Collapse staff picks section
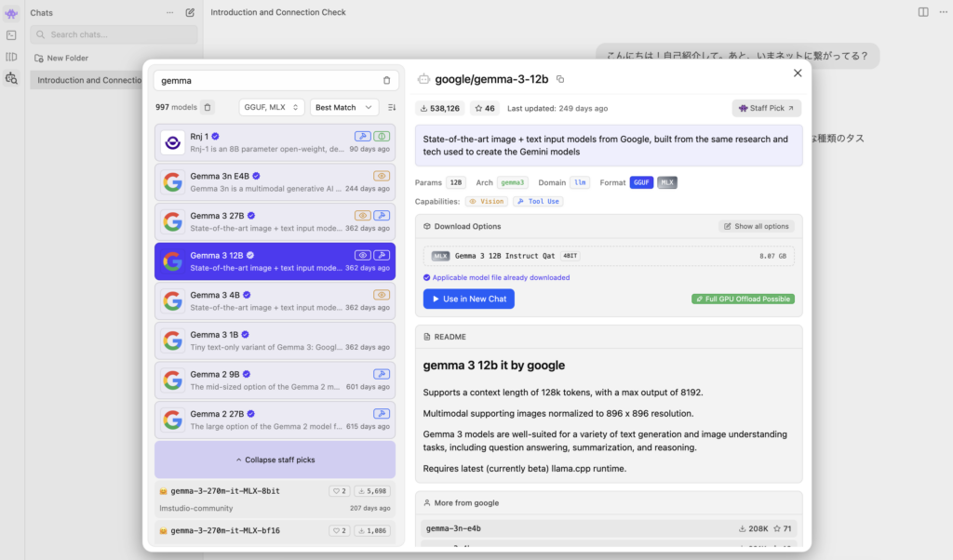The image size is (953, 560). coord(275,460)
